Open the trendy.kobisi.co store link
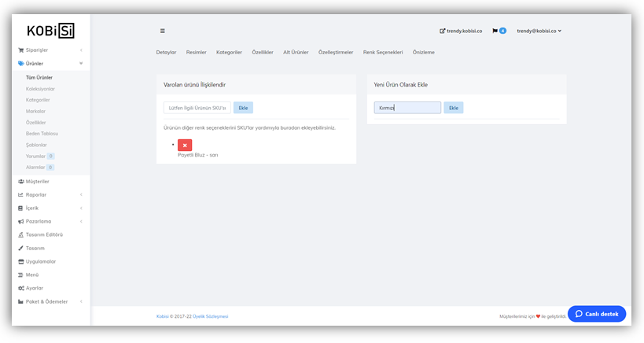The width and height of the screenshot is (644, 343). (x=461, y=31)
